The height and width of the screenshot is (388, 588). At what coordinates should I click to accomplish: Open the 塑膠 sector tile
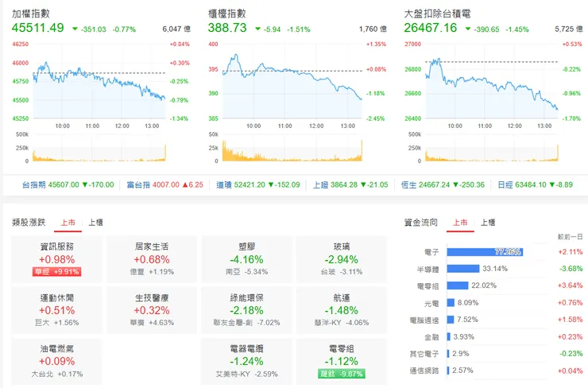pos(246,259)
